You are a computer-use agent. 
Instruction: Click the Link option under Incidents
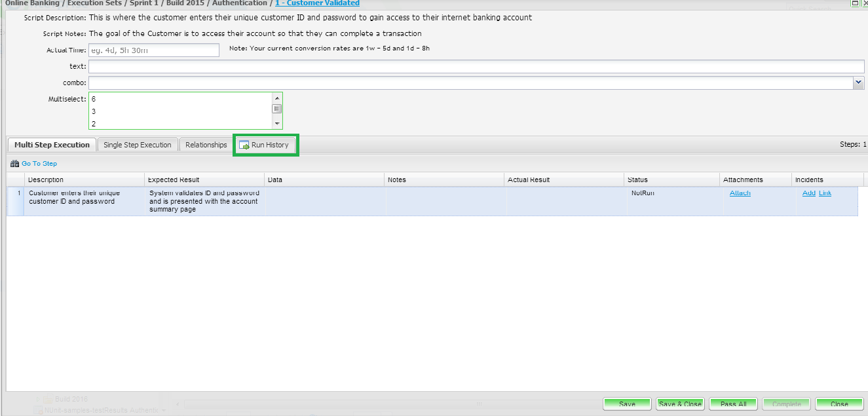pos(825,193)
